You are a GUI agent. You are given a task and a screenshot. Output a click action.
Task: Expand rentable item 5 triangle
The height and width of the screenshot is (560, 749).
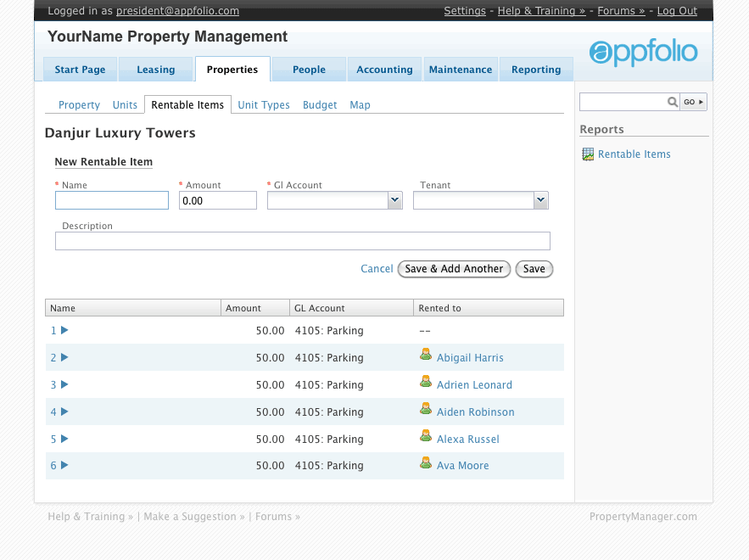(x=64, y=440)
